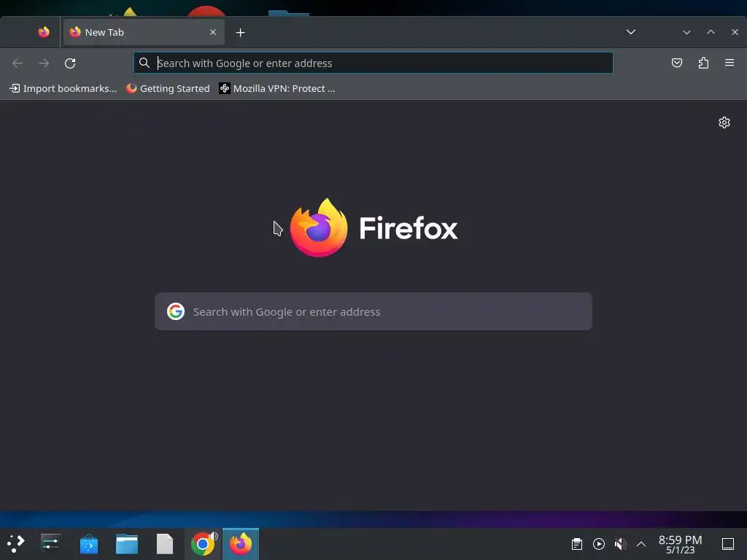
Task: Click the back navigation arrow
Action: (x=18, y=63)
